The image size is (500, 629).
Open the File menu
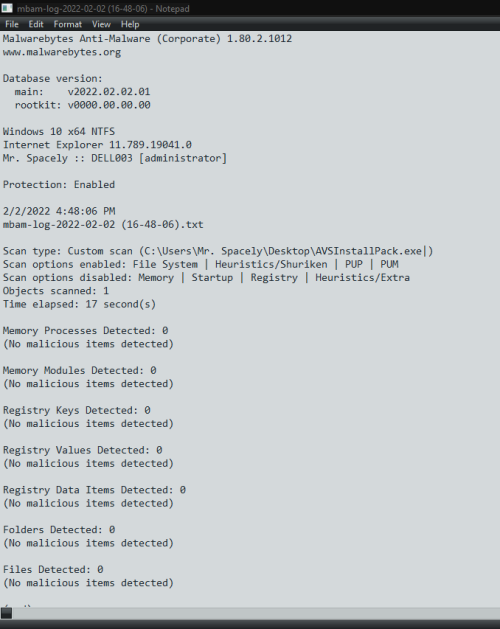pos(12,24)
